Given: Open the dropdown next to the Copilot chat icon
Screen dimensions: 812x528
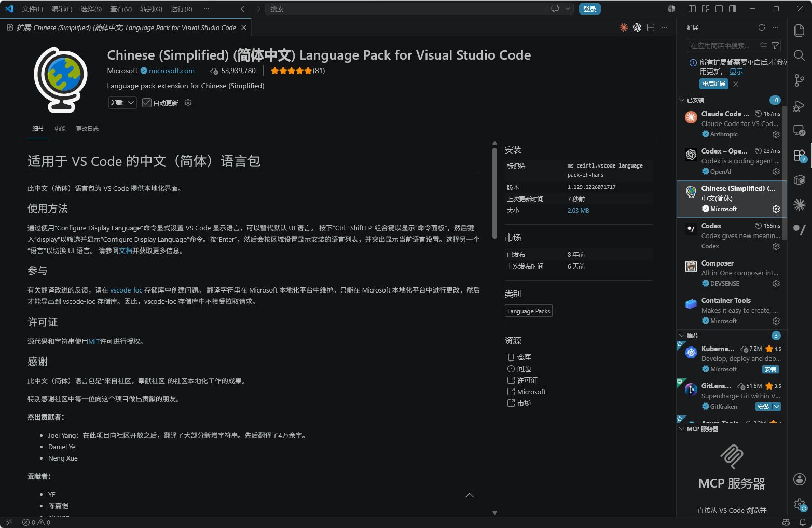Looking at the screenshot, I should point(568,9).
